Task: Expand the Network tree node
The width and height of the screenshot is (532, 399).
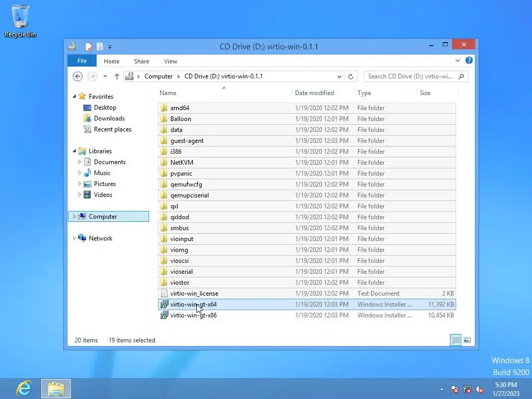Action: (x=74, y=238)
